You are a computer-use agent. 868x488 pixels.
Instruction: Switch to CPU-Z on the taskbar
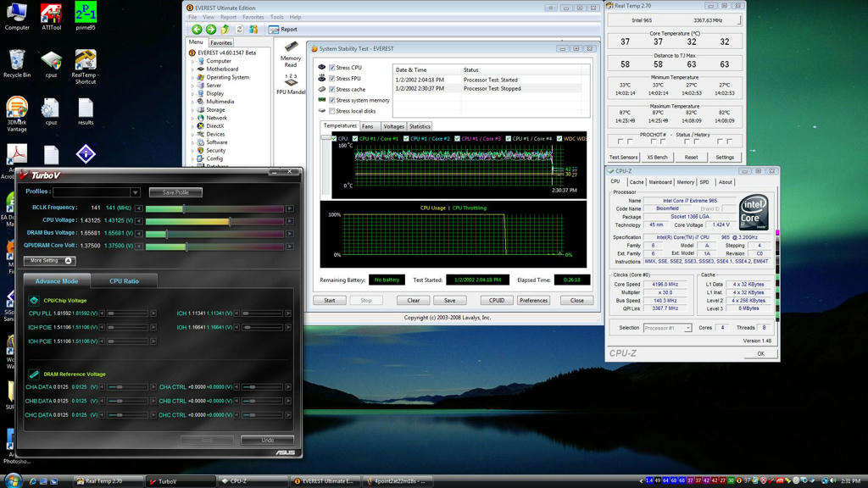(253, 481)
